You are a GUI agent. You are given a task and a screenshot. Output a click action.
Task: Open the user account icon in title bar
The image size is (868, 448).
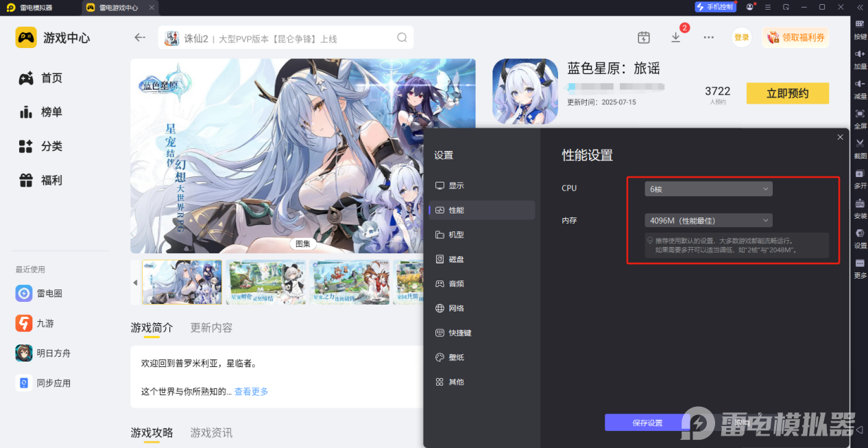[x=750, y=7]
